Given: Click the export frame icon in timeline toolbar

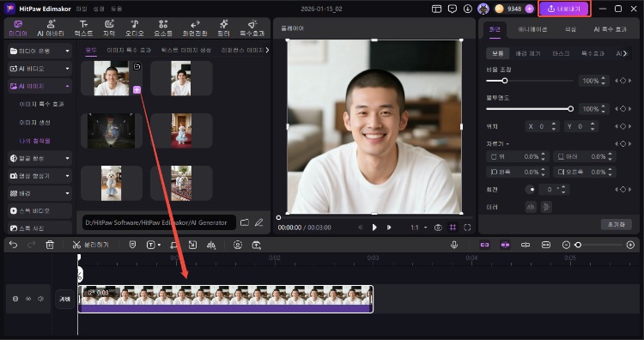Looking at the screenshot, I should (x=256, y=246).
